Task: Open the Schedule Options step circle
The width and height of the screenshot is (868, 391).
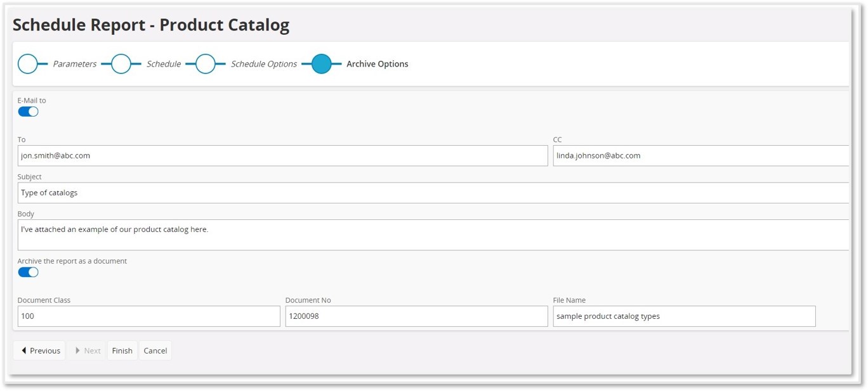Action: (x=205, y=64)
